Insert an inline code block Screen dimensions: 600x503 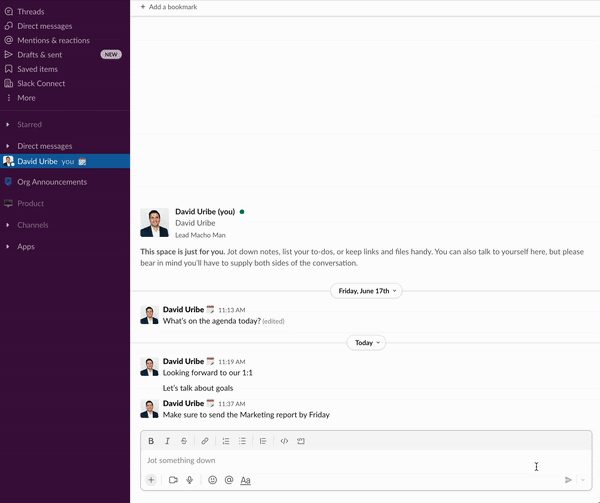(284, 441)
